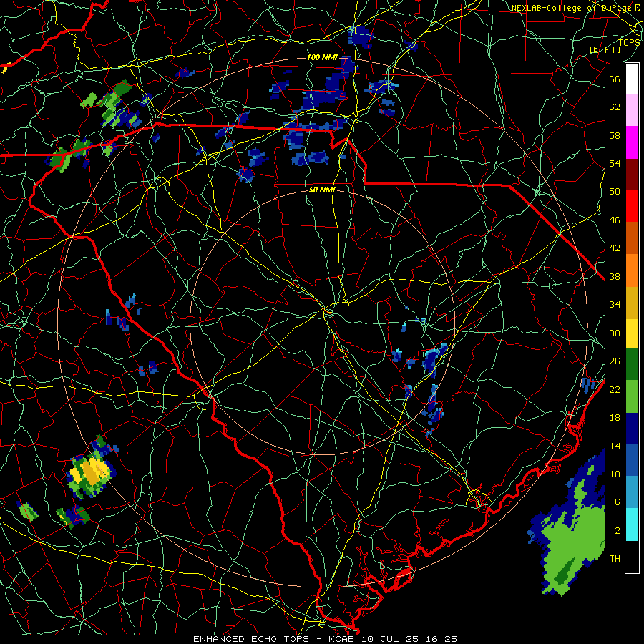The image size is (644, 644).
Task: Click the 10 JUL 25 date stamp
Action: pyautogui.click(x=390, y=639)
